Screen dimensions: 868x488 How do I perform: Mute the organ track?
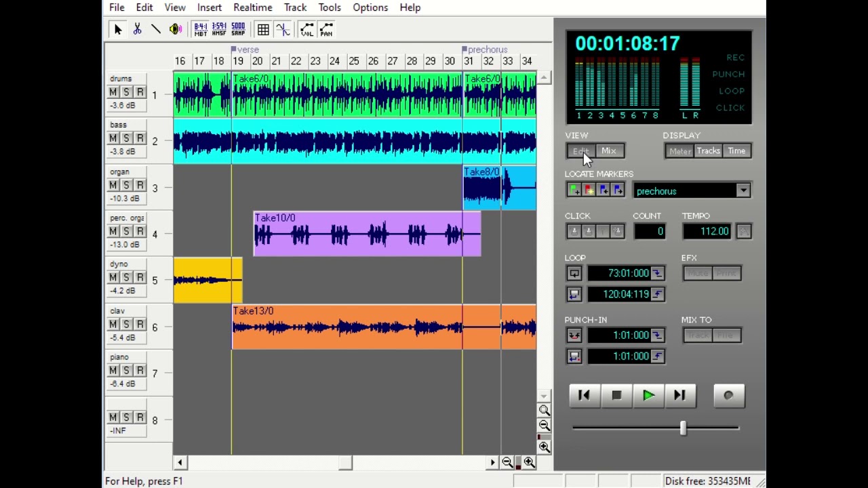[113, 185]
